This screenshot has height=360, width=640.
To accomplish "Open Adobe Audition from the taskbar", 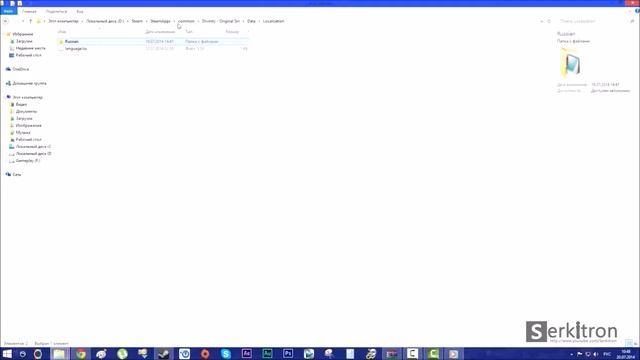I will (x=267, y=353).
